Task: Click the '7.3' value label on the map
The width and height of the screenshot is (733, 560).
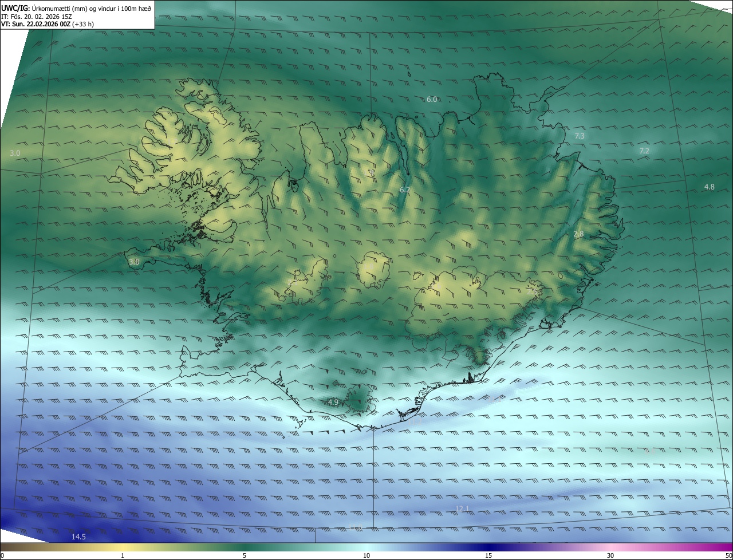Action: click(580, 136)
